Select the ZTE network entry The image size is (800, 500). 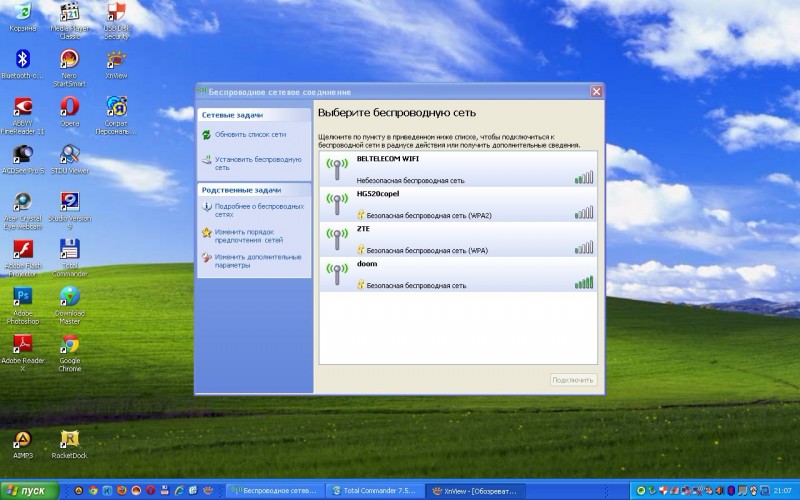[x=458, y=239]
